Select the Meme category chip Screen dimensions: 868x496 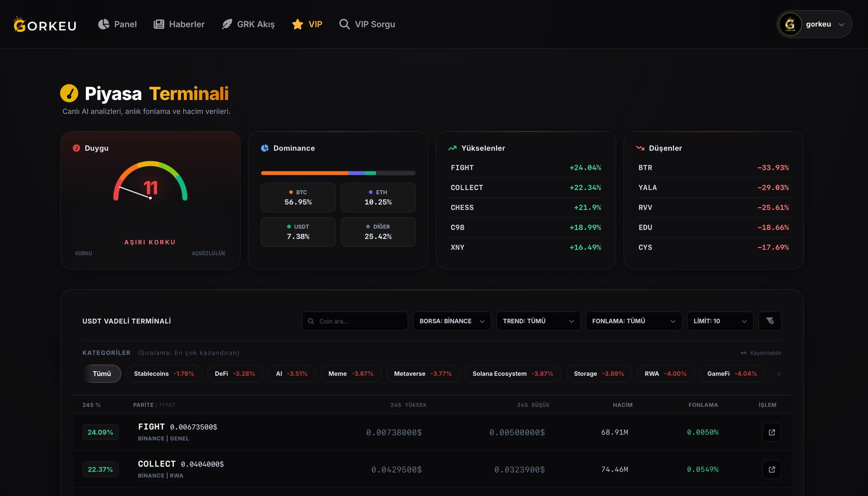click(x=351, y=373)
